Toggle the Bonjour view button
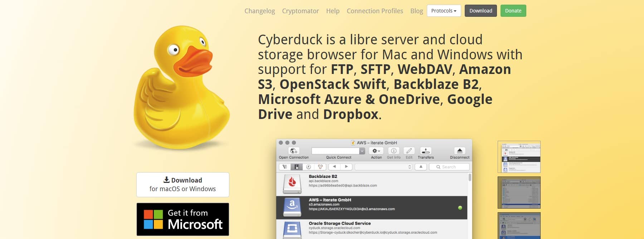644x239 pixels. [320, 167]
